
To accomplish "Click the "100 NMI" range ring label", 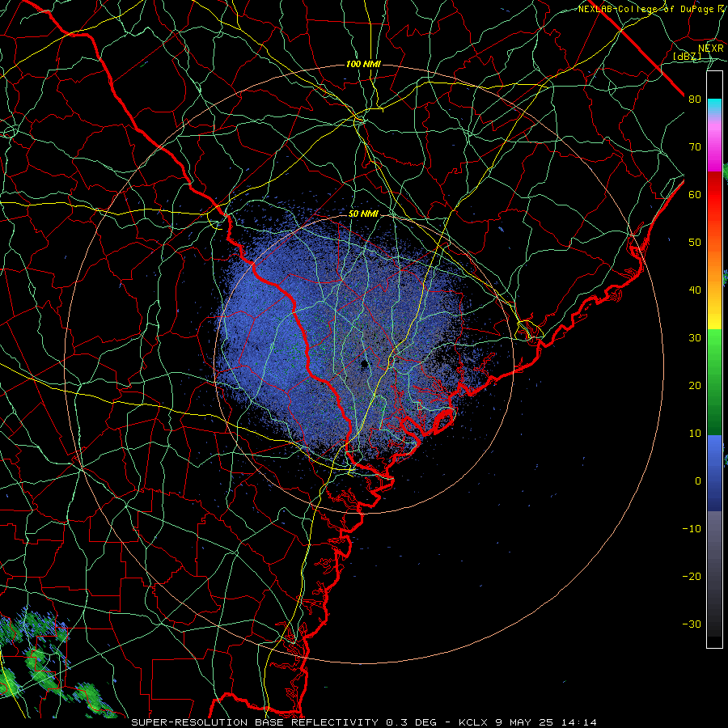I will tap(363, 64).
